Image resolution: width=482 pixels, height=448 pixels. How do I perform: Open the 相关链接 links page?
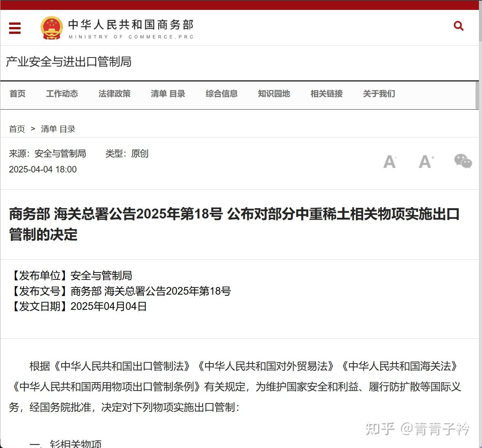point(326,94)
